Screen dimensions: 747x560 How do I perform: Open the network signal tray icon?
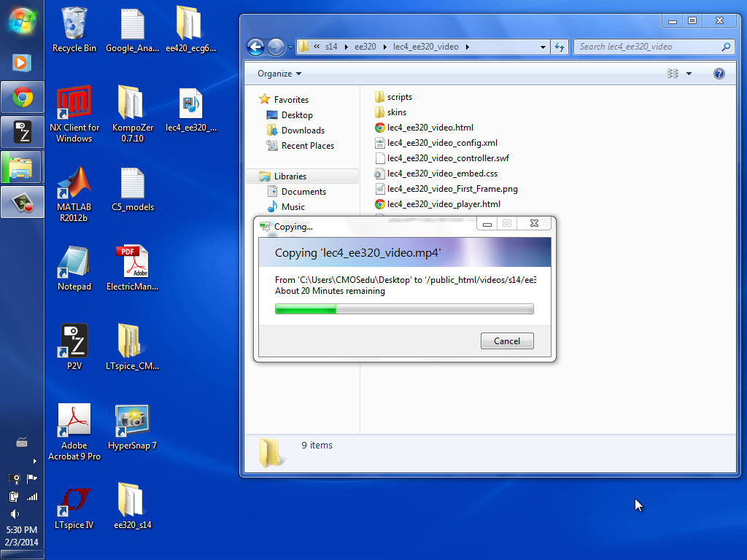[32, 497]
